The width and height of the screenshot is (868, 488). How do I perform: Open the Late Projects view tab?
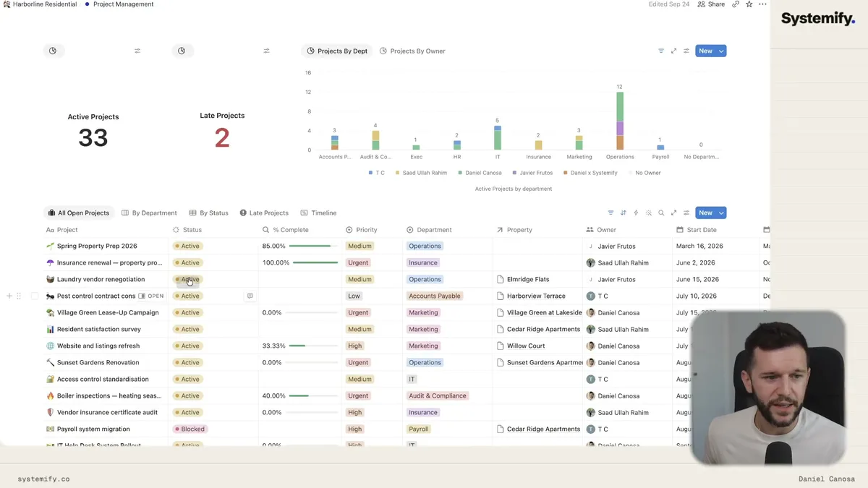click(x=264, y=213)
